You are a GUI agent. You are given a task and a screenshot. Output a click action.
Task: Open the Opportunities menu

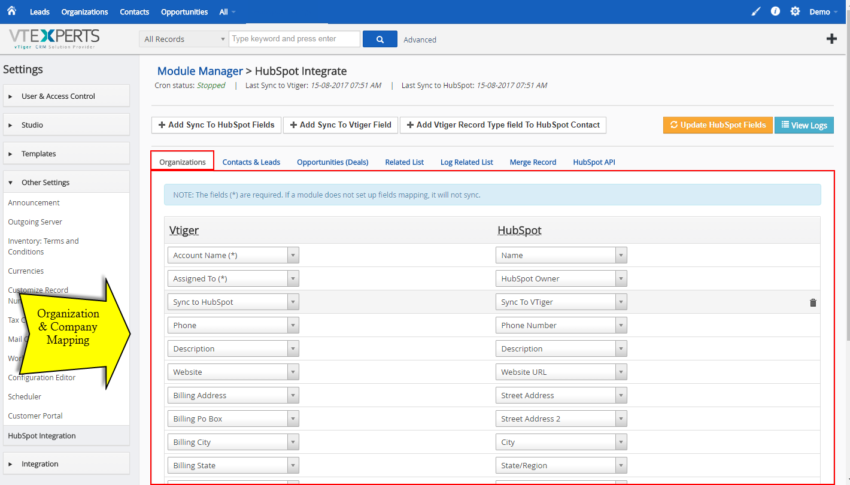184,12
